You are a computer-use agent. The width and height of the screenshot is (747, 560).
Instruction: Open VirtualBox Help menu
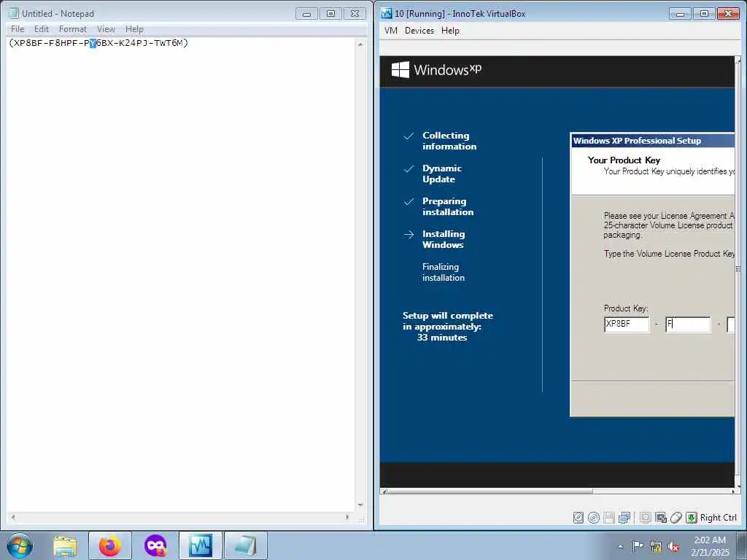(450, 31)
